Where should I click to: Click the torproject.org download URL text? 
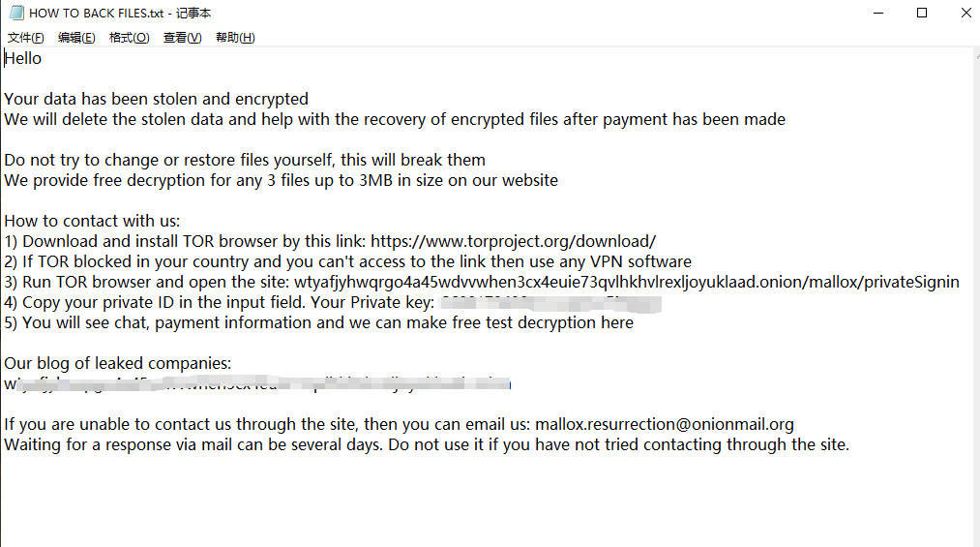[513, 241]
